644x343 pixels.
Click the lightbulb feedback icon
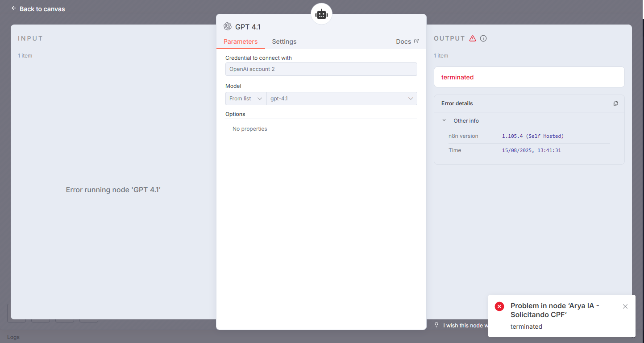point(437,325)
